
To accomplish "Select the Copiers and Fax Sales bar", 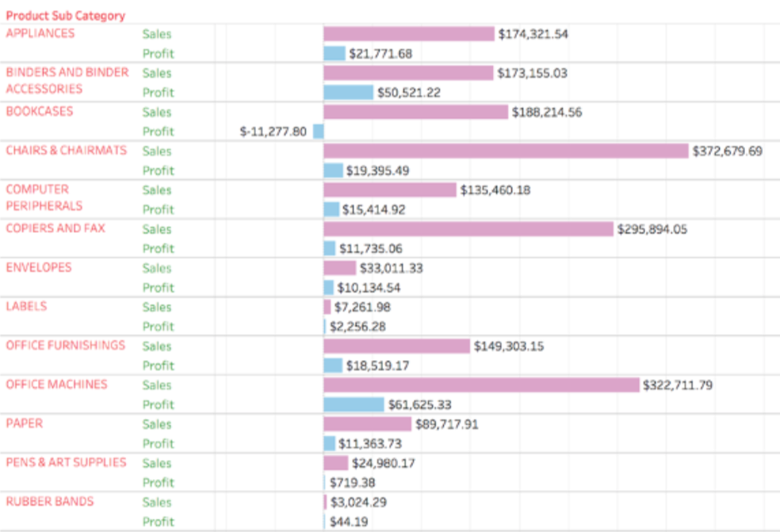I will coord(468,229).
